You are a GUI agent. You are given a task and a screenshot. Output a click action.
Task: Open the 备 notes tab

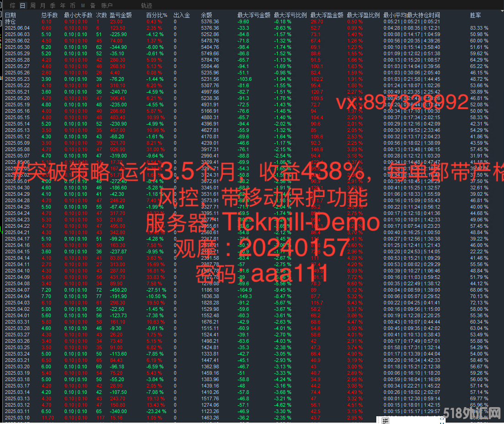click(x=93, y=5)
